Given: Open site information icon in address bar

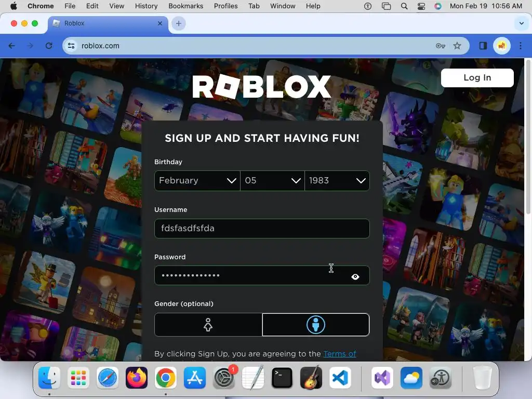Looking at the screenshot, I should (x=71, y=46).
